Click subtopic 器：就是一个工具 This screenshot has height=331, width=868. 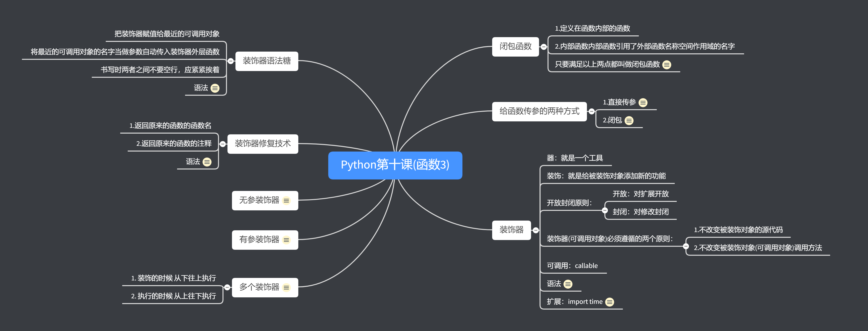574,158
